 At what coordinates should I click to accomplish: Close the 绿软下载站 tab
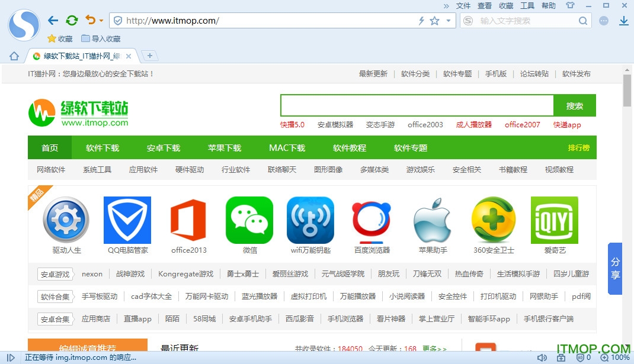tap(129, 56)
